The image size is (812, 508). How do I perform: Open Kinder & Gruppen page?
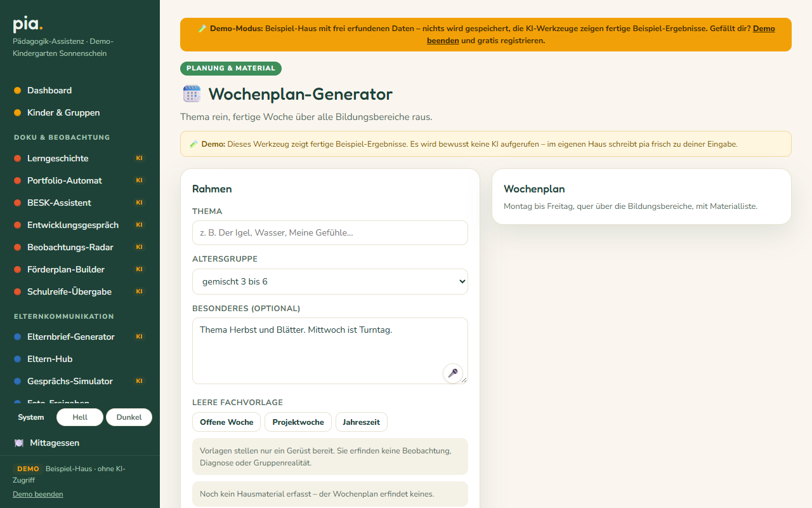(80, 112)
